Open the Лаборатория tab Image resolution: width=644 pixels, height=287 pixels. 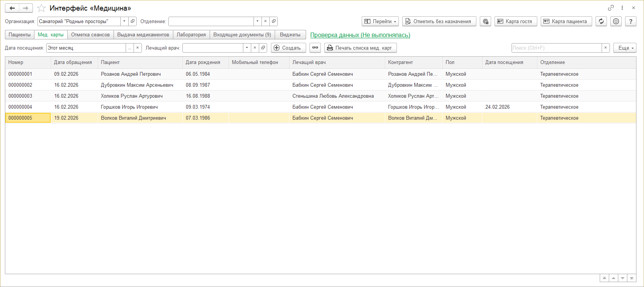[x=191, y=35]
